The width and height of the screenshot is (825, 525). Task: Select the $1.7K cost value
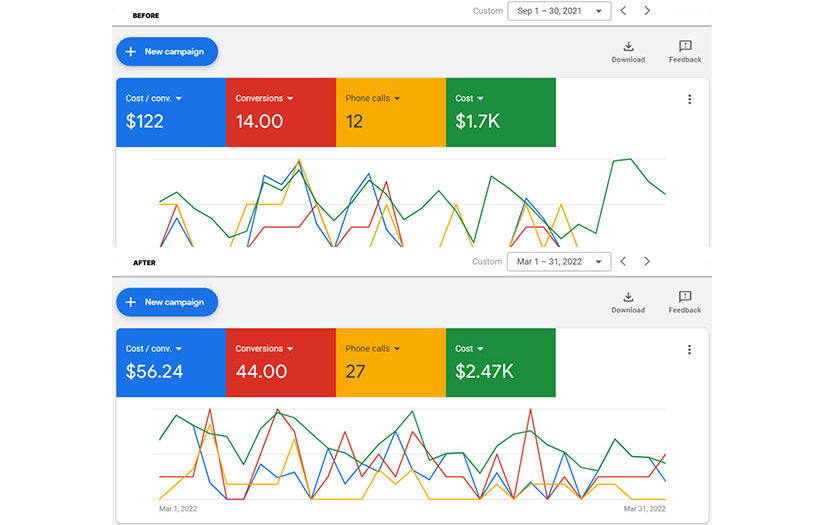pyautogui.click(x=478, y=122)
